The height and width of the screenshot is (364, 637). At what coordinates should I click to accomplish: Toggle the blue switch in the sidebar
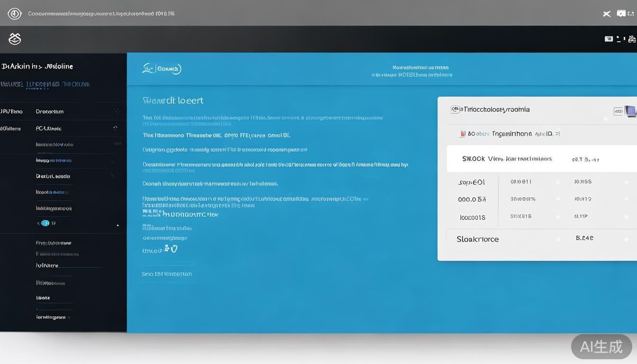coord(45,223)
